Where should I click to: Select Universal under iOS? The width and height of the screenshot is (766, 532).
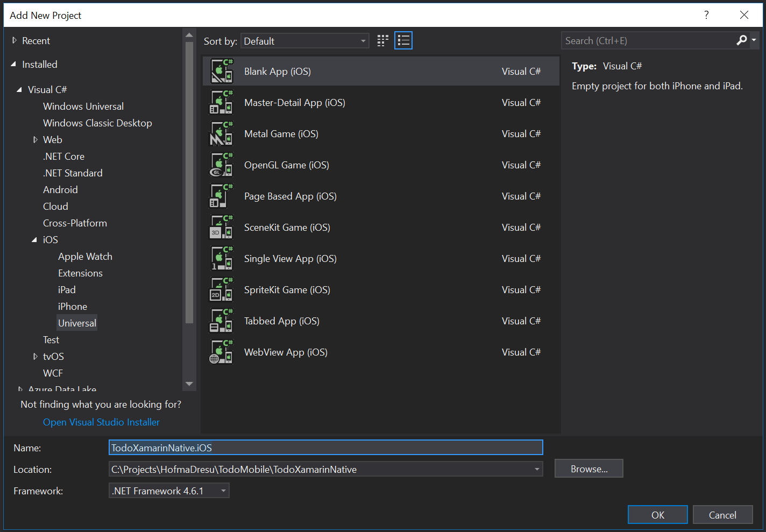click(x=77, y=323)
